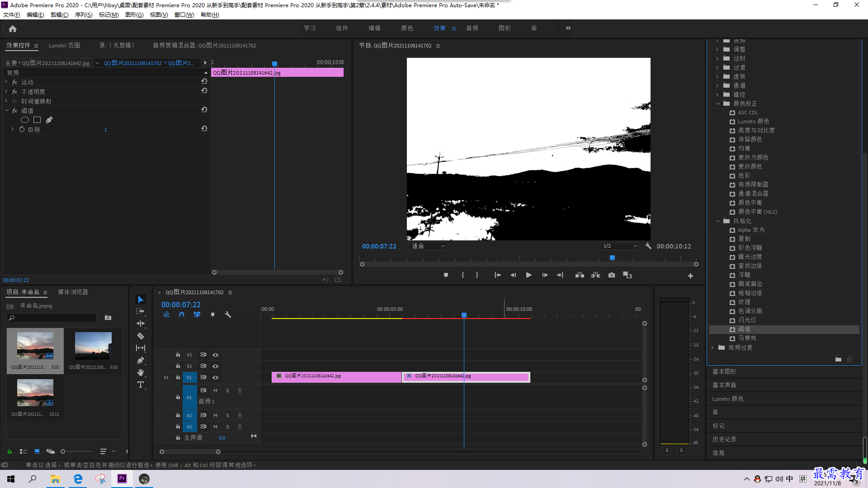The height and width of the screenshot is (488, 868).
Task: Click the Lift button in program monitor
Action: point(580,275)
